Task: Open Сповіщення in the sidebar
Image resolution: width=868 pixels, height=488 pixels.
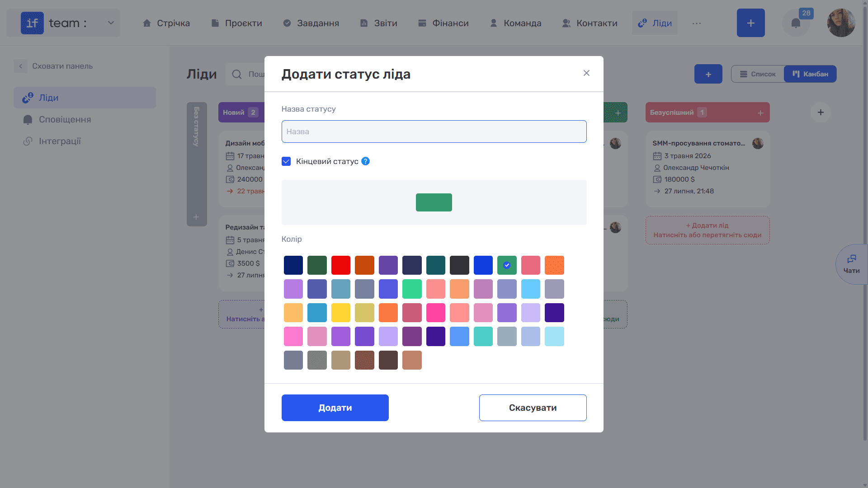Action: click(85, 119)
